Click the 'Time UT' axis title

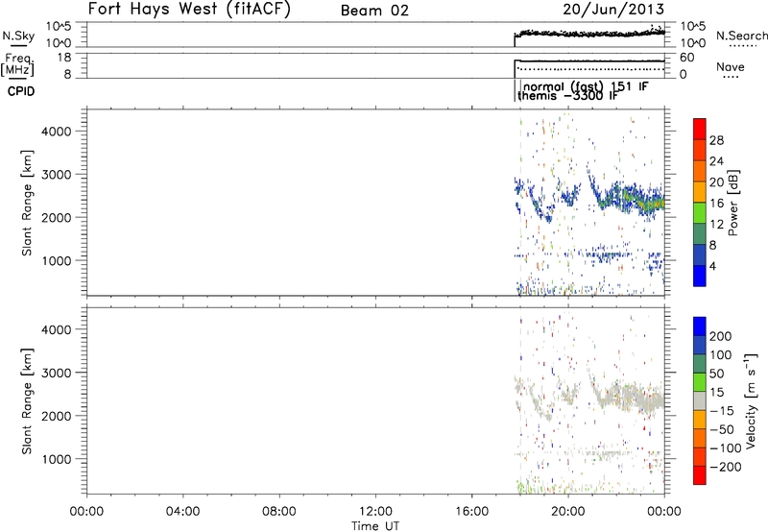(375, 526)
